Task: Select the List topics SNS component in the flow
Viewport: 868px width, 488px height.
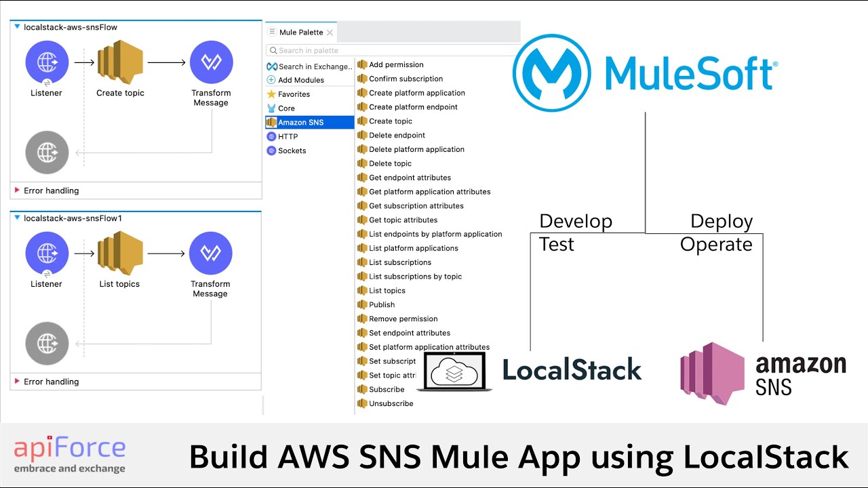Action: [120, 253]
